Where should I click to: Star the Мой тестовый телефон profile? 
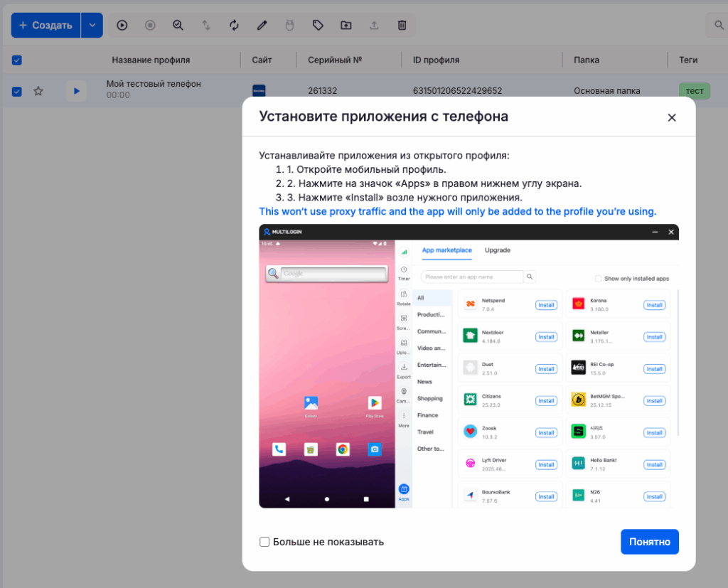38,91
